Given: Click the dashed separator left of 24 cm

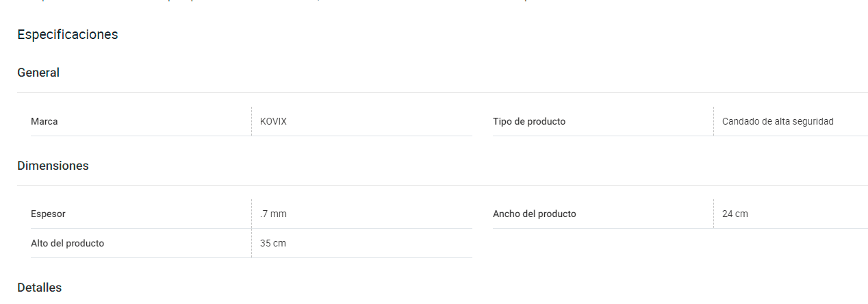Looking at the screenshot, I should pyautogui.click(x=713, y=214).
